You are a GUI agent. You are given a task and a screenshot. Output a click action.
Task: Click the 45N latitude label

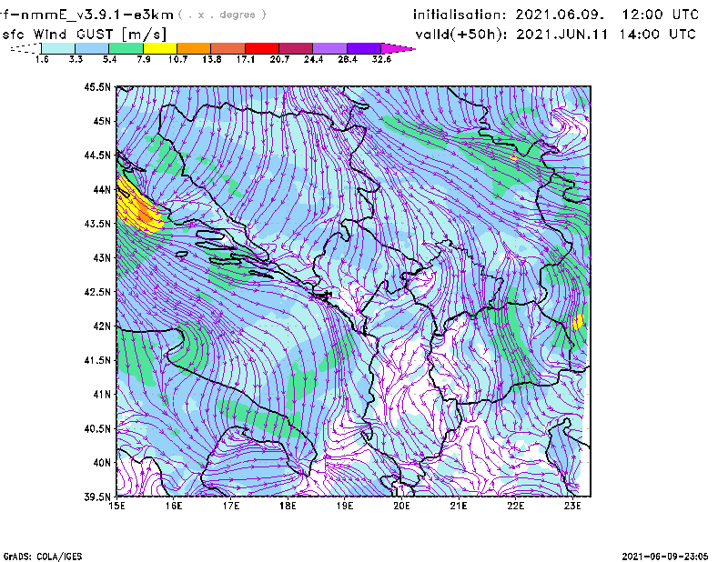102,121
